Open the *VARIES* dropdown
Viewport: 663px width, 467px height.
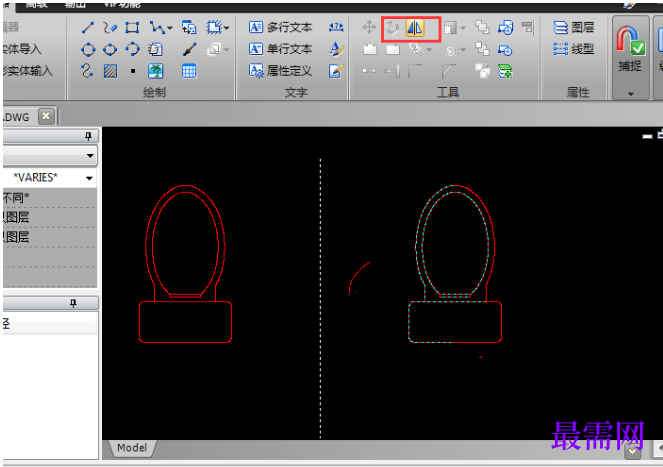click(x=90, y=178)
